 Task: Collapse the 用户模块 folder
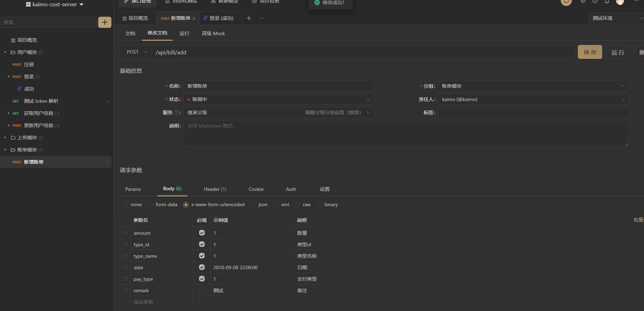click(x=5, y=52)
